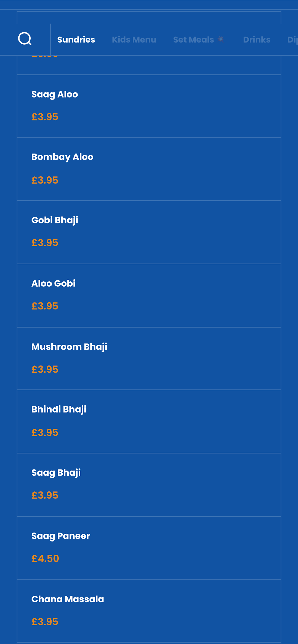The height and width of the screenshot is (644, 298).
Task: Open the Aloo Gobi item
Action: [x=149, y=296]
